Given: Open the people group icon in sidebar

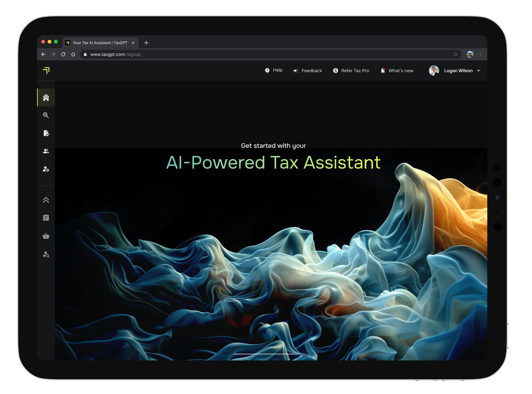Looking at the screenshot, I should click(46, 151).
